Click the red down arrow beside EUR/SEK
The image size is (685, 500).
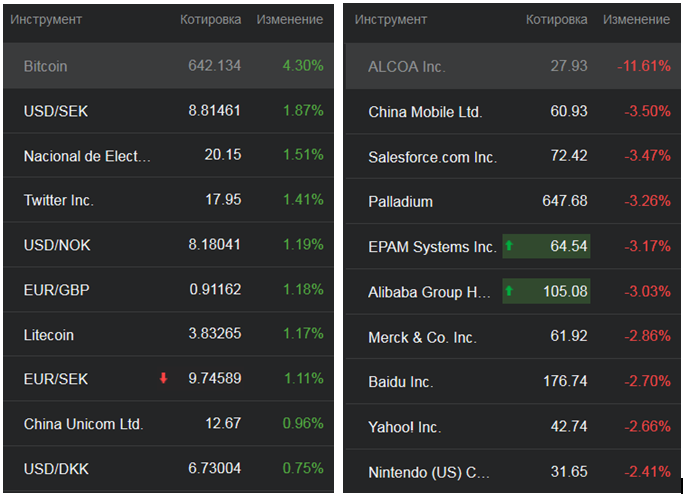tap(163, 378)
